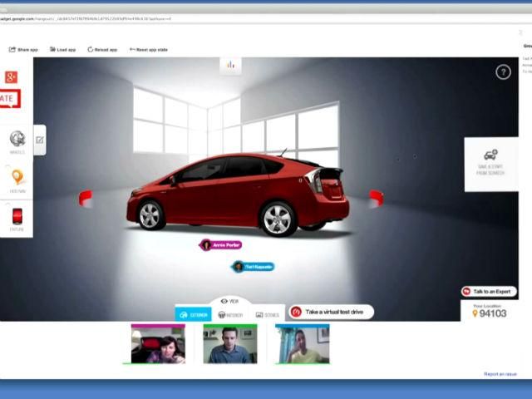This screenshot has height=399, width=532.
Task: Click the red speech bubble ending in ATE
Action: coord(10,99)
